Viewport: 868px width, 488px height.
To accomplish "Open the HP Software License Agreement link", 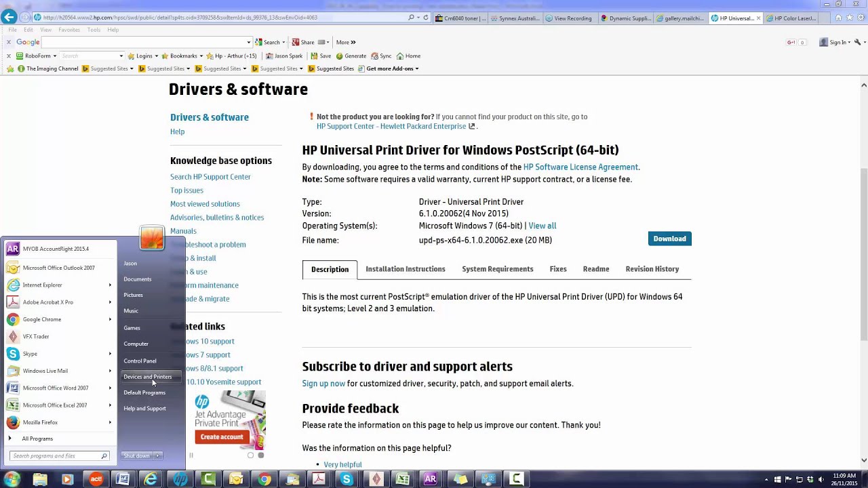I will (x=580, y=167).
